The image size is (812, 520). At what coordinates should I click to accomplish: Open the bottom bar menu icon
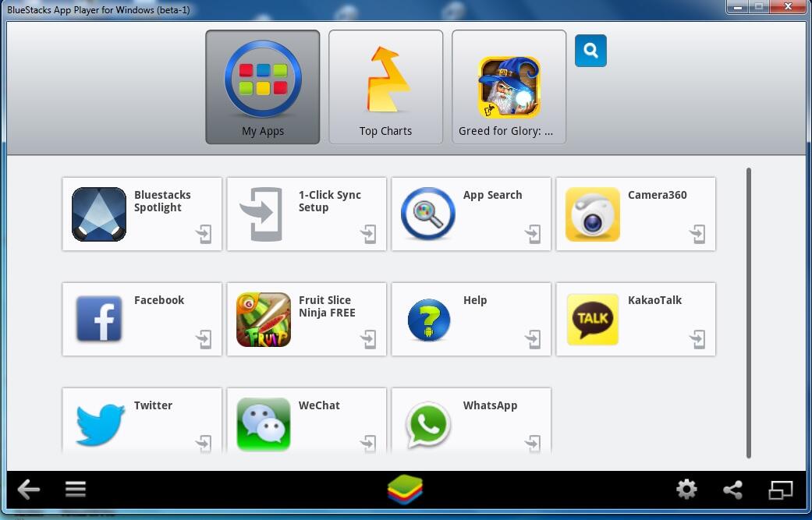pos(76,489)
